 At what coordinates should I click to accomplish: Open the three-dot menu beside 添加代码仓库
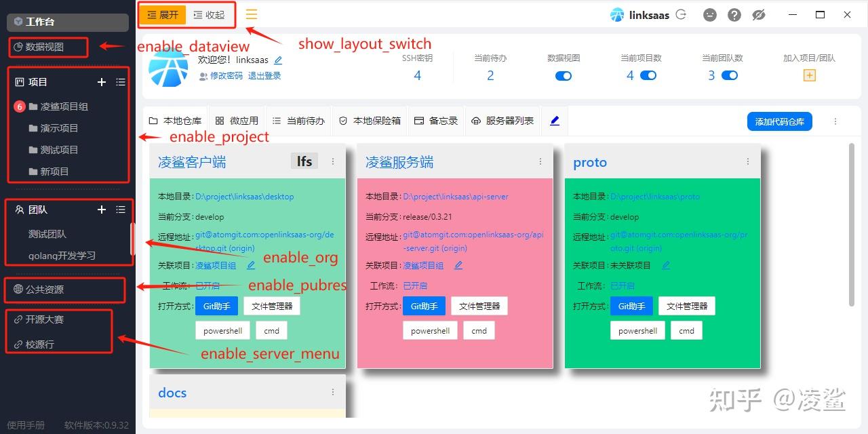(835, 120)
